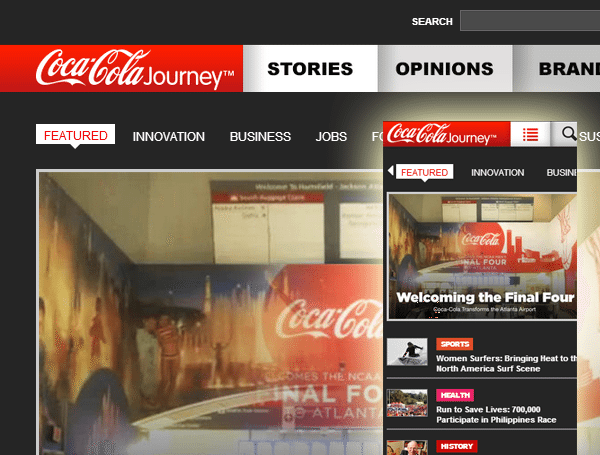Screen dimensions: 600x455
Task: Open the STORIES main navigation tab
Action: point(310,68)
